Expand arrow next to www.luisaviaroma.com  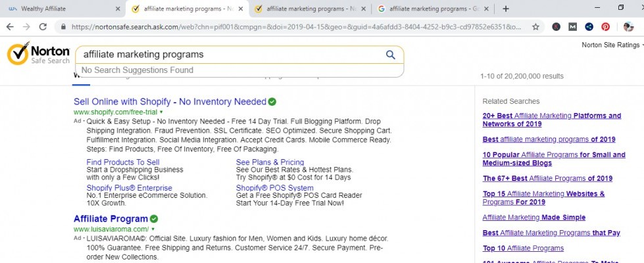click(153, 229)
